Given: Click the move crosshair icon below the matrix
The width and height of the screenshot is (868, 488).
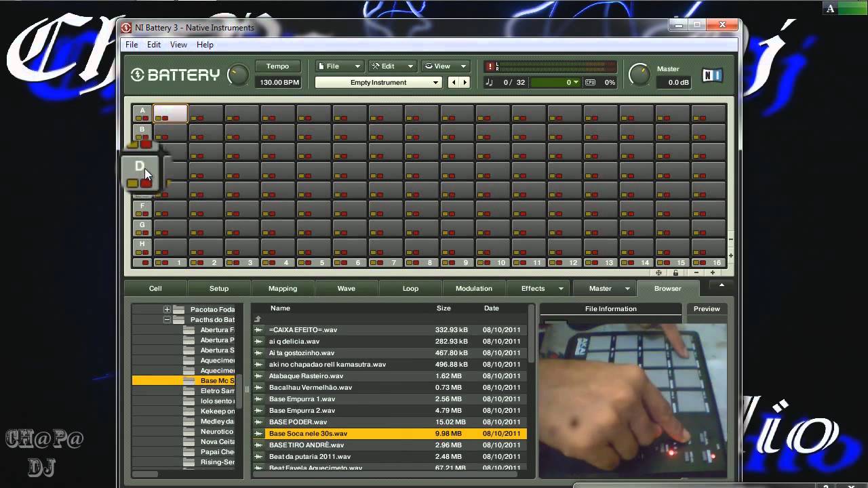Looking at the screenshot, I should [x=658, y=272].
